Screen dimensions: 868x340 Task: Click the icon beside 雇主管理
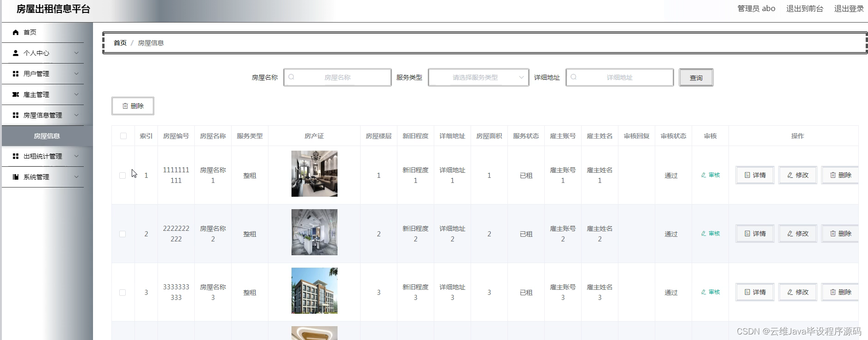(16, 94)
